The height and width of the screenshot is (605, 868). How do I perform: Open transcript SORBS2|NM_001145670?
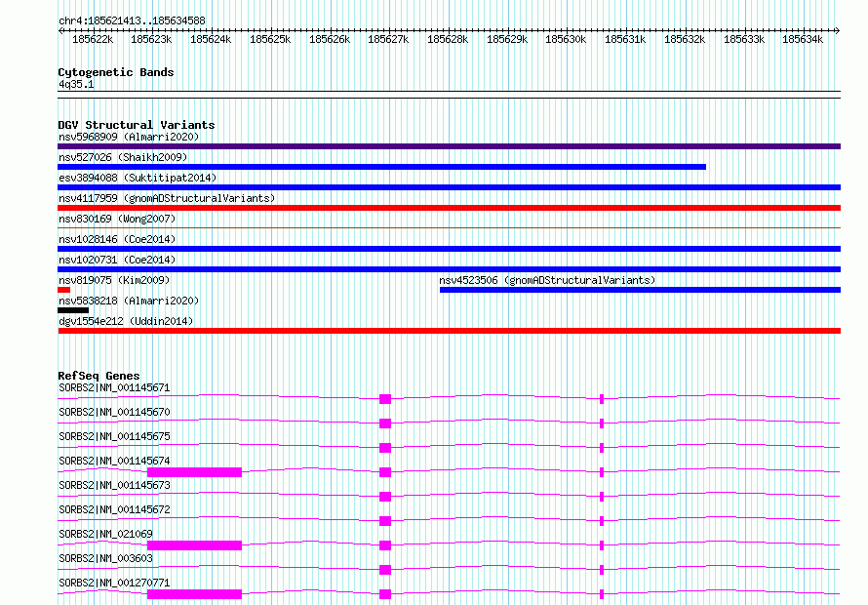(x=114, y=412)
